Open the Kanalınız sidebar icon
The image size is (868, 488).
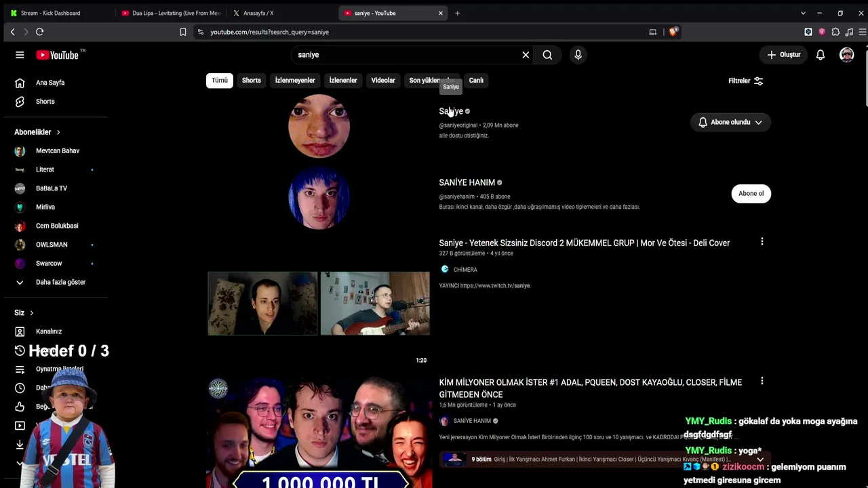[x=20, y=331]
